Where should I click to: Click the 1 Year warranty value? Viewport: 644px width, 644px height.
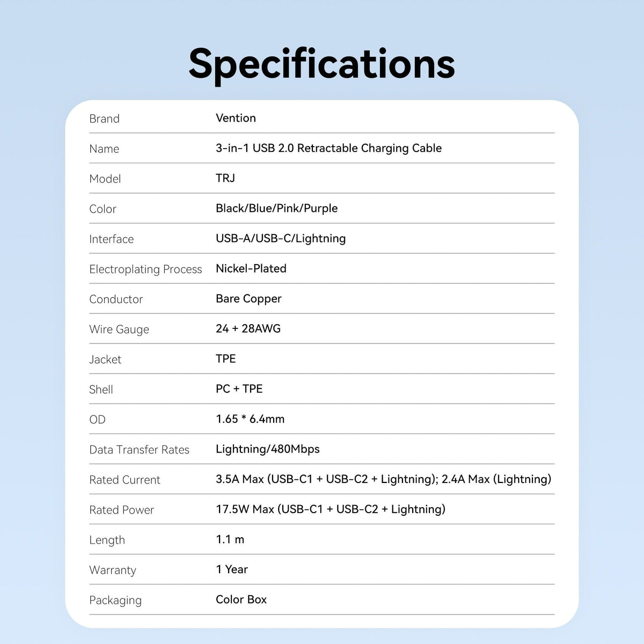232,569
